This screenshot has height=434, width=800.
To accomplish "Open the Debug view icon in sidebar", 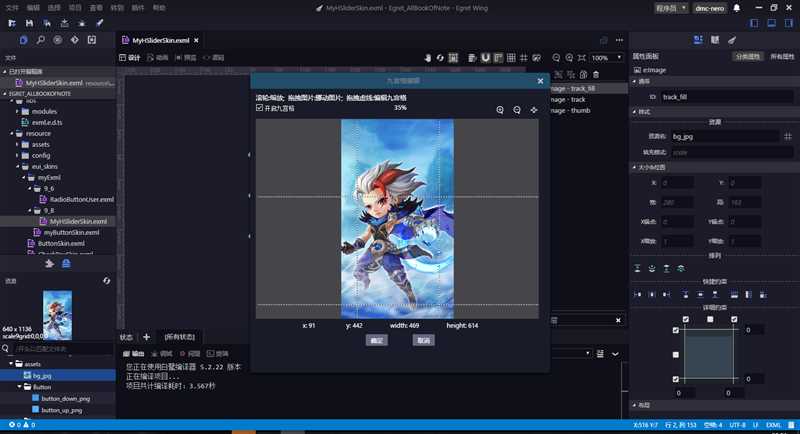I will pos(58,40).
